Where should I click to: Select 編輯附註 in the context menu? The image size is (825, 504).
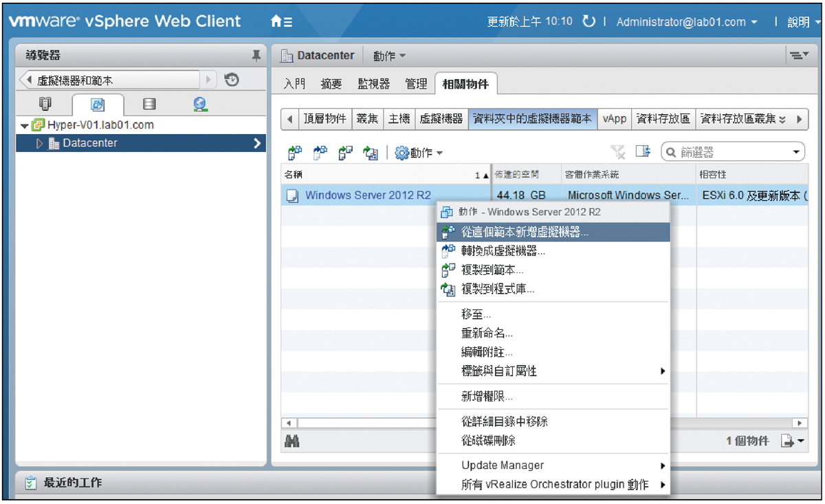click(x=553, y=352)
